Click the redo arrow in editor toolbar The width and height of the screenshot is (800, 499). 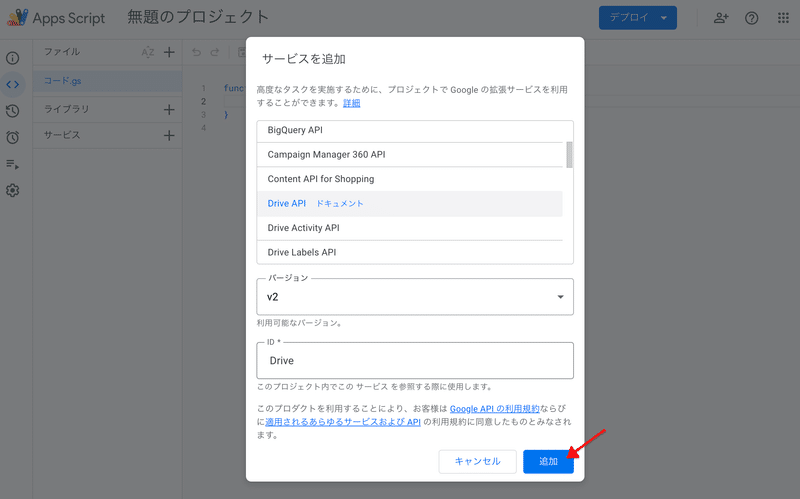215,52
